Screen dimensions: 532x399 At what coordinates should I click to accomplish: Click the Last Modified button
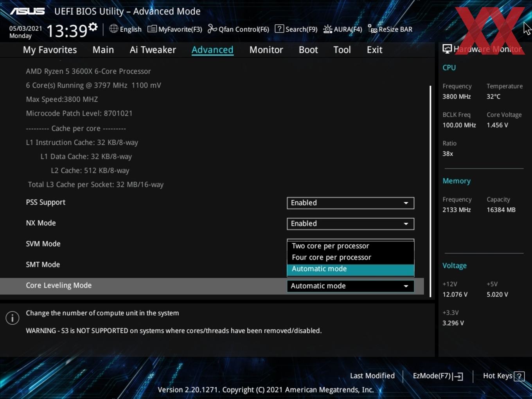coord(372,376)
